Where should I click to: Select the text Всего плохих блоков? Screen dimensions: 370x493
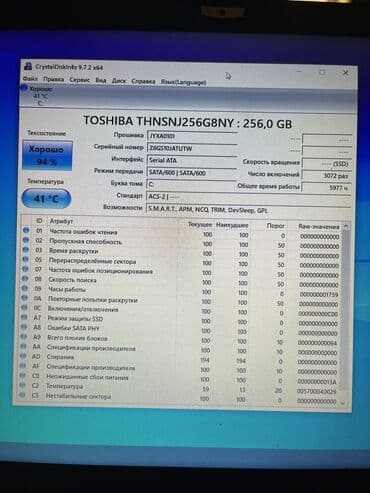tap(77, 338)
